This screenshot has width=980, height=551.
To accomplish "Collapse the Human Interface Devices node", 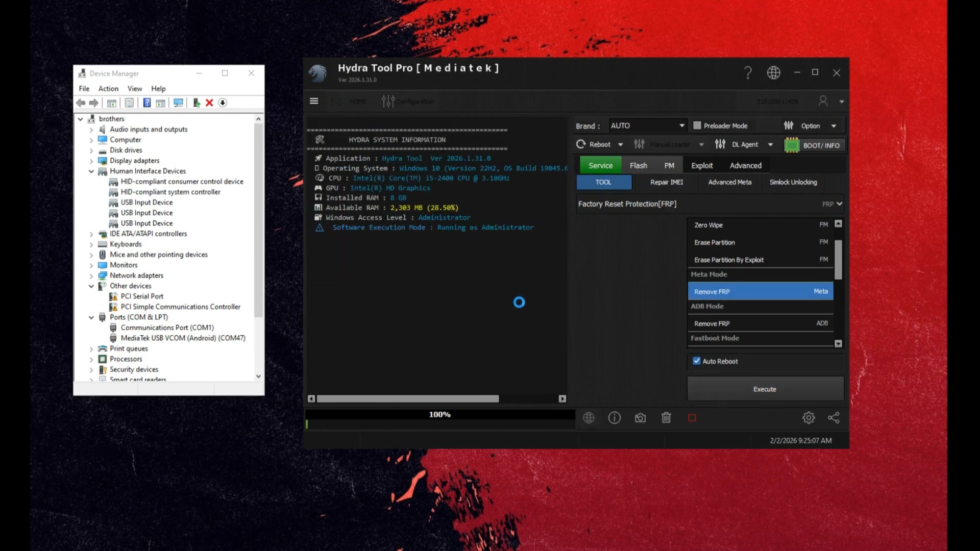I will click(91, 171).
